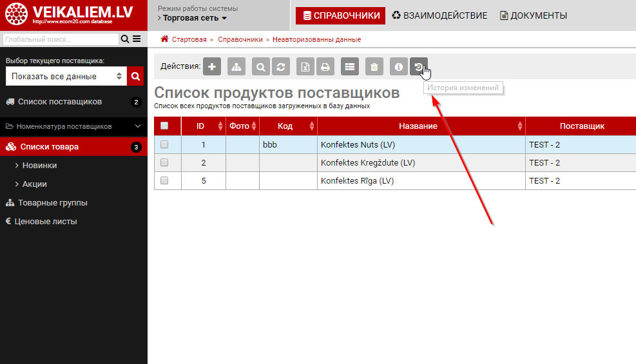This screenshot has height=364, width=636.
Task: Refresh the product list with reload icon
Action: click(x=280, y=66)
